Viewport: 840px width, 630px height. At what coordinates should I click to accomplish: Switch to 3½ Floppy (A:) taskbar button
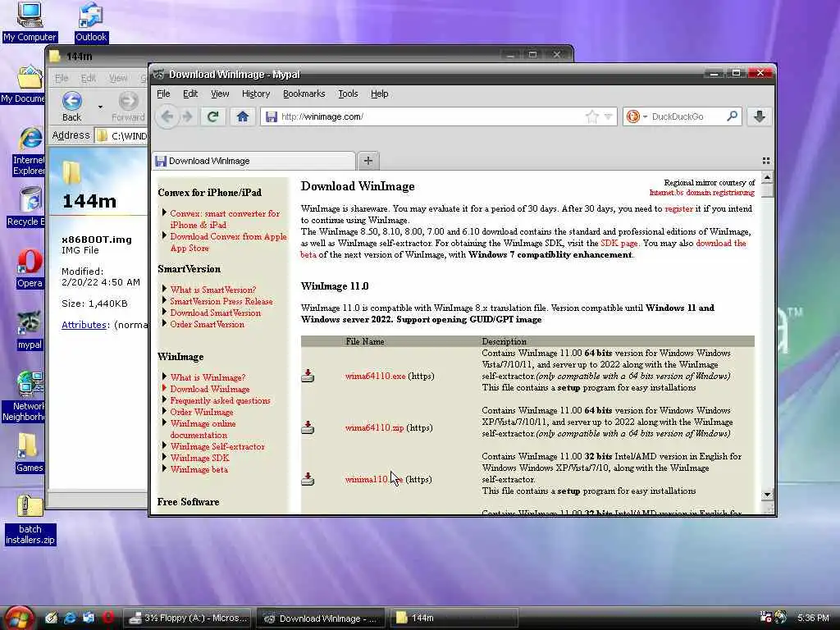point(189,618)
